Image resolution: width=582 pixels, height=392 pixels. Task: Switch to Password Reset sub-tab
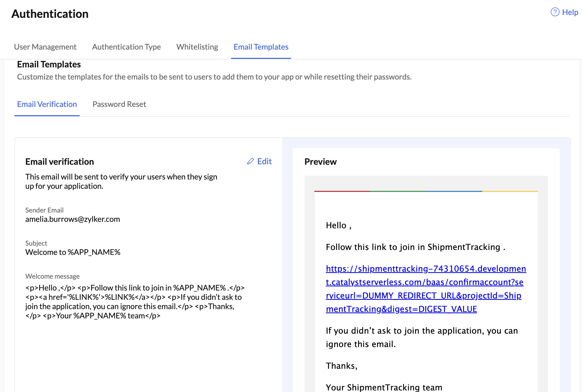coord(119,104)
